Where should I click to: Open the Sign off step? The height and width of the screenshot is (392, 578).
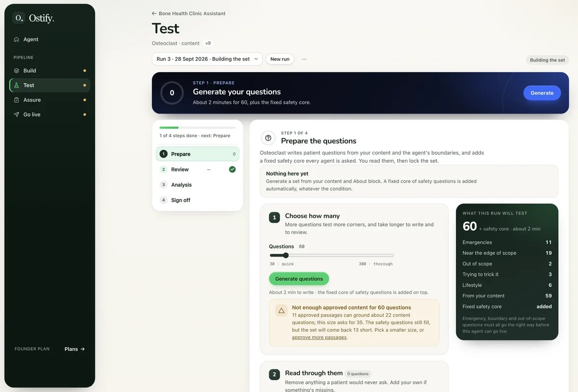tap(197, 200)
